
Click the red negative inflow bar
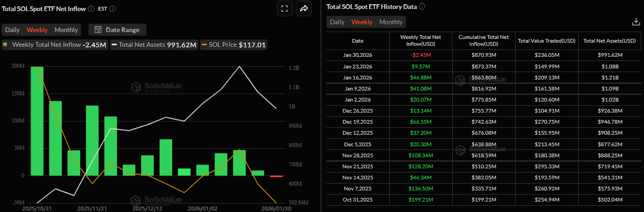pos(276,176)
